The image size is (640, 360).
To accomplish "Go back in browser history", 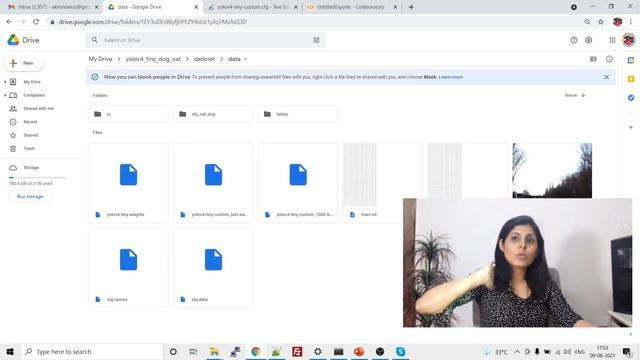I will click(9, 22).
